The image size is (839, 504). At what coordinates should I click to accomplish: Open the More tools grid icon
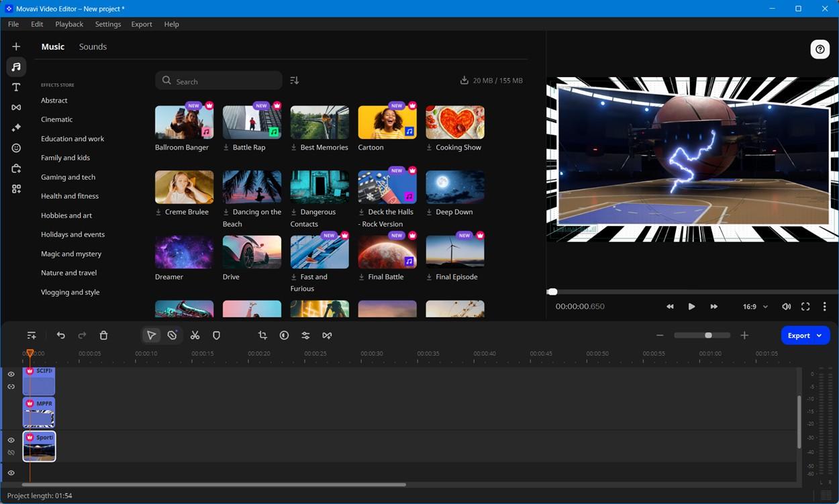(x=16, y=189)
